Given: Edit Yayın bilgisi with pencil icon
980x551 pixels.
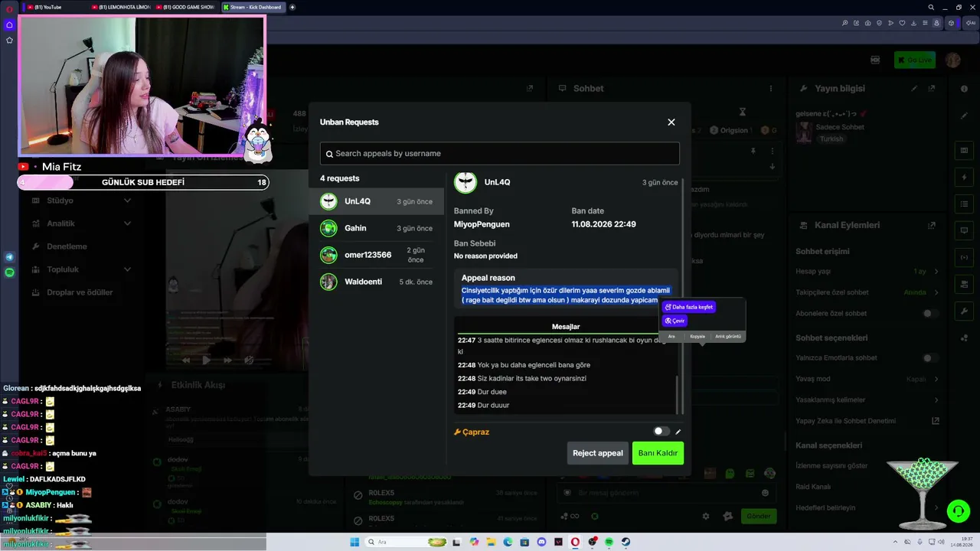Looking at the screenshot, I should coord(914,89).
